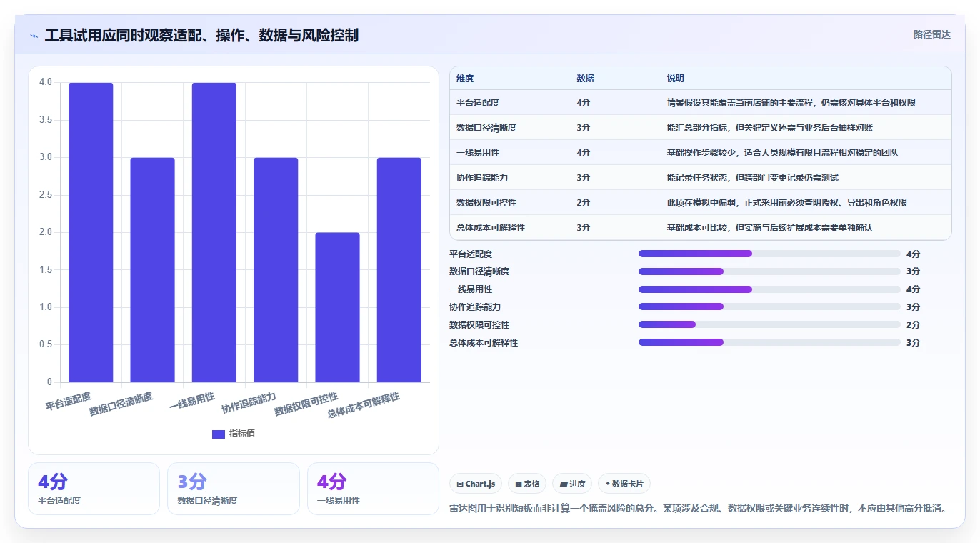Viewport: 980px width, 543px height.
Task: Toggle the 指标值 legend color box
Action: click(x=219, y=434)
